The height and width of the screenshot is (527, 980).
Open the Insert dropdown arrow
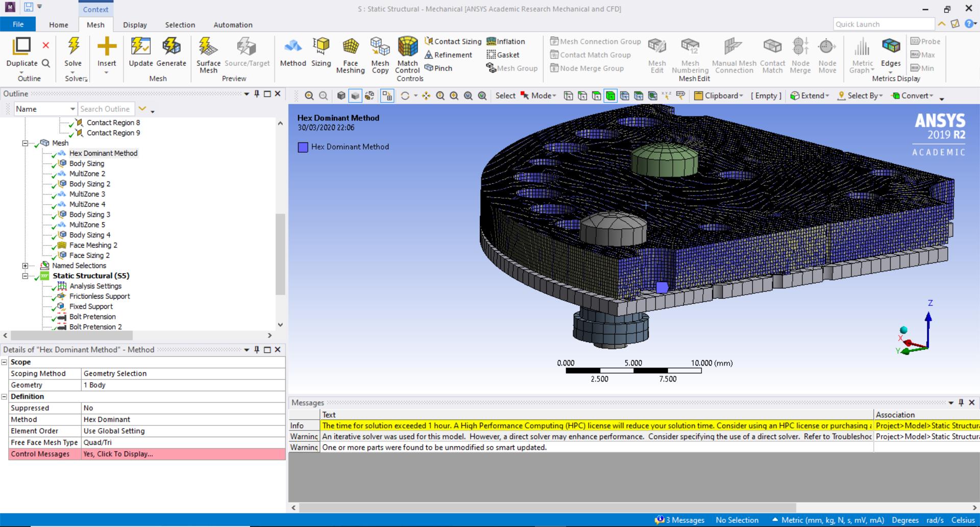(107, 73)
